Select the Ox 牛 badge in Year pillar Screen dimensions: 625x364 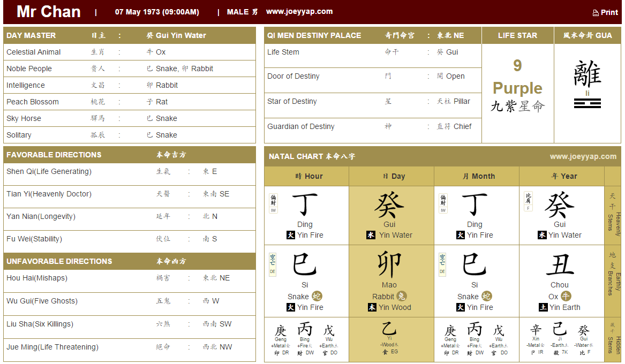pyautogui.click(x=566, y=296)
